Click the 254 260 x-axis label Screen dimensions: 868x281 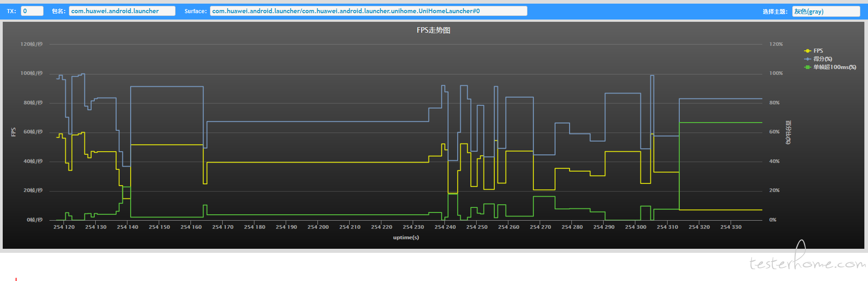[x=508, y=227]
